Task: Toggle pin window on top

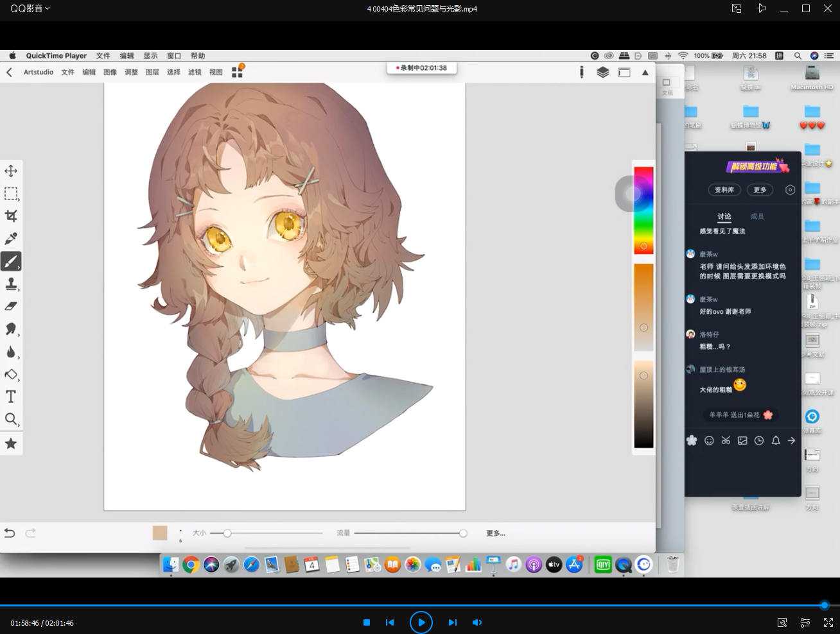Action: [761, 8]
